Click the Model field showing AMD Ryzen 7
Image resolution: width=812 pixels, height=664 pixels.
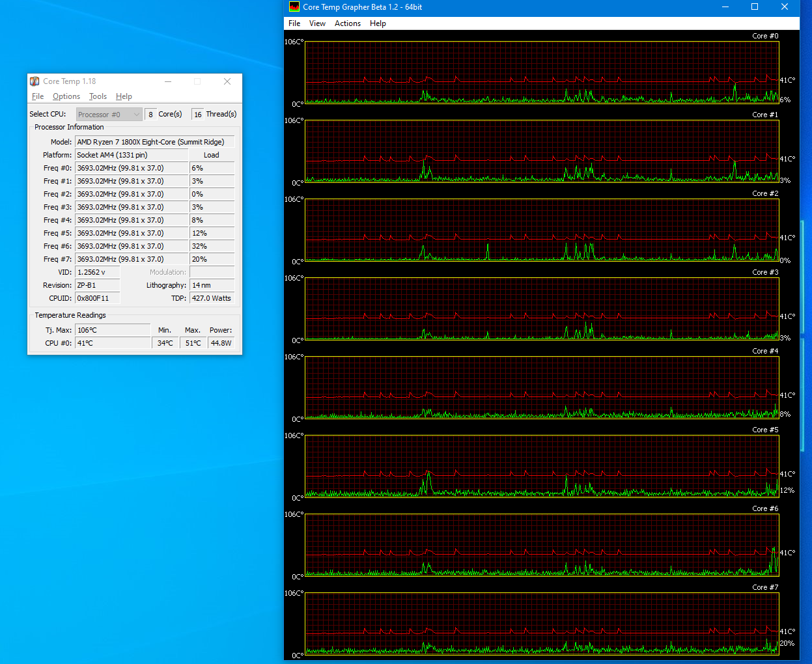tap(154, 142)
